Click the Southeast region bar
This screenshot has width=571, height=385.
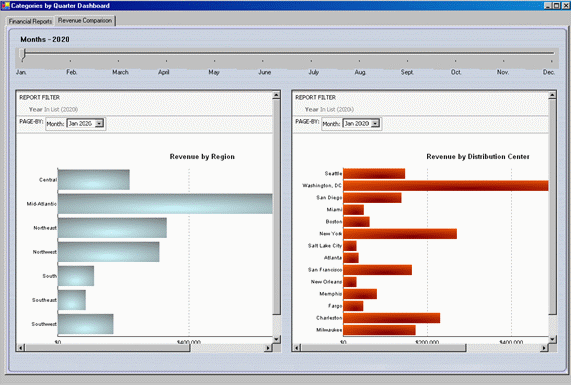[x=72, y=300]
